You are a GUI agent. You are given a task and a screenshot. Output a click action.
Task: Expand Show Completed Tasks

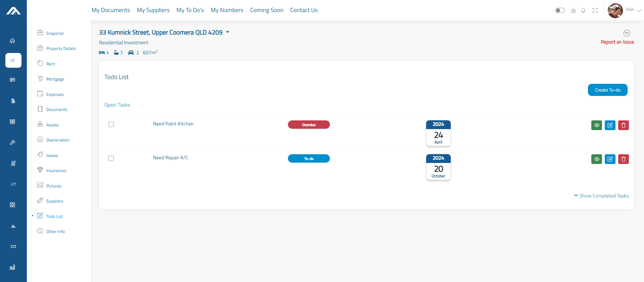(x=601, y=196)
